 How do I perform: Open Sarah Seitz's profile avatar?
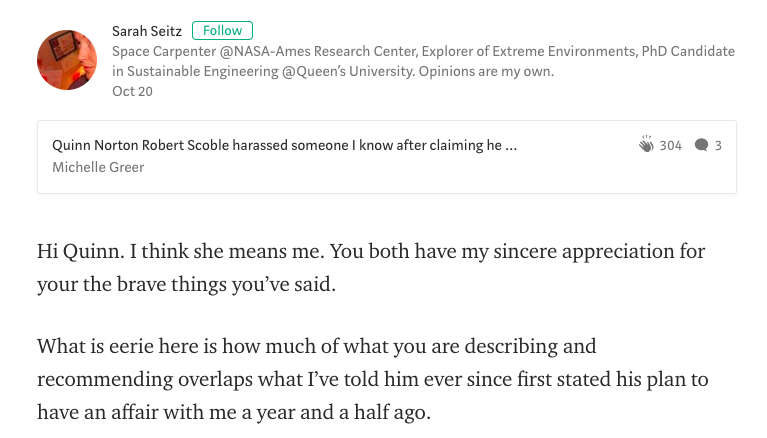66,59
